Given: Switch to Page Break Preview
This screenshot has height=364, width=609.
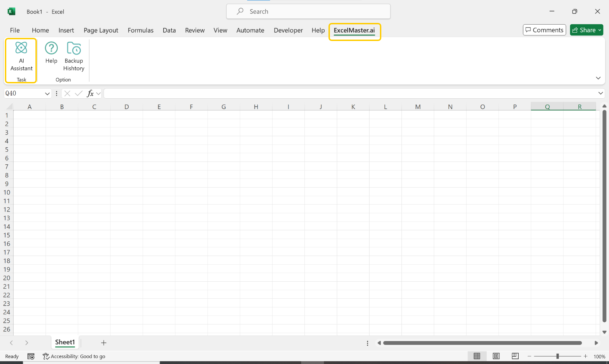Looking at the screenshot, I should pyautogui.click(x=515, y=356).
